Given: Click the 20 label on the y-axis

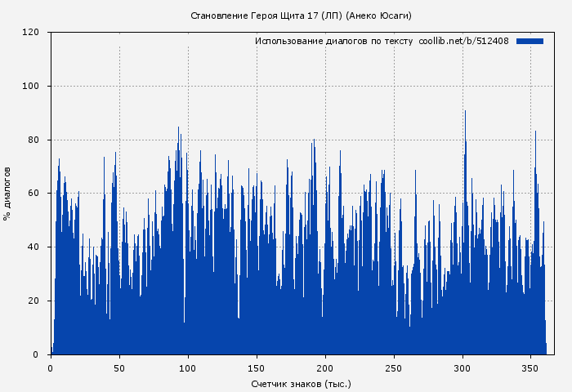Looking at the screenshot, I should (x=34, y=301).
